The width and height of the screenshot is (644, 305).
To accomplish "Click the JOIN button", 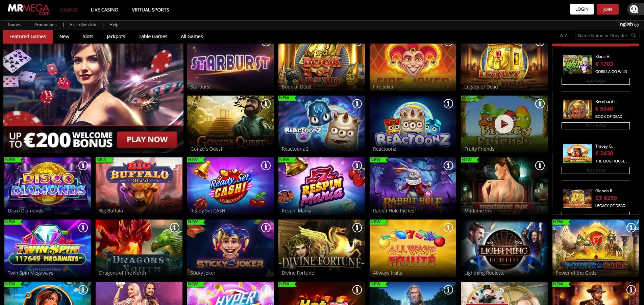I will pos(608,9).
